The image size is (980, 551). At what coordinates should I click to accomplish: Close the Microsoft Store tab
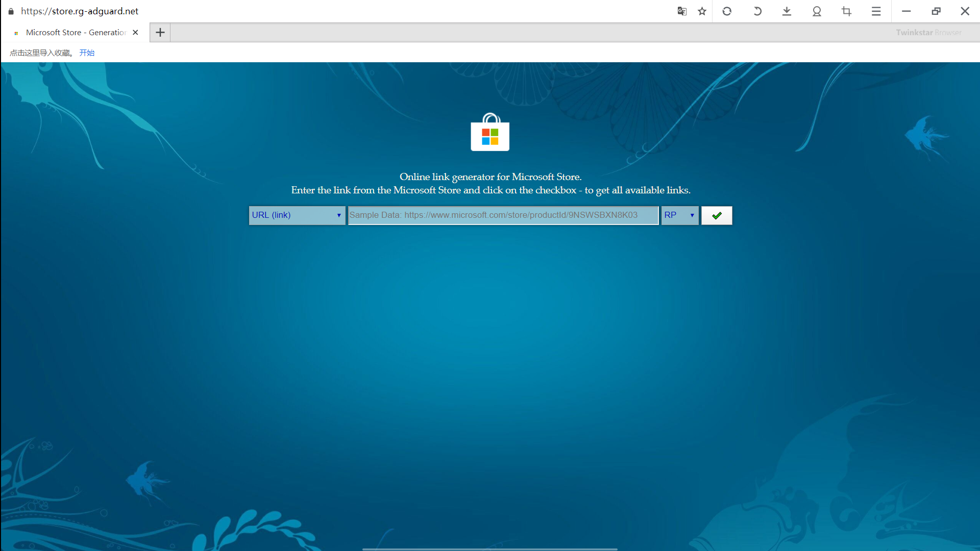click(x=135, y=32)
